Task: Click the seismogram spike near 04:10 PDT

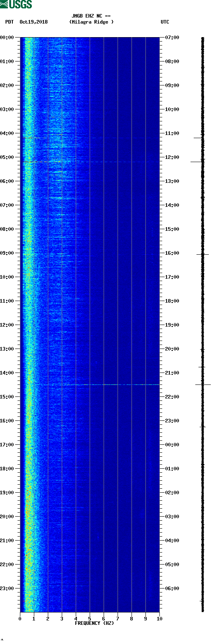Action: (198, 138)
